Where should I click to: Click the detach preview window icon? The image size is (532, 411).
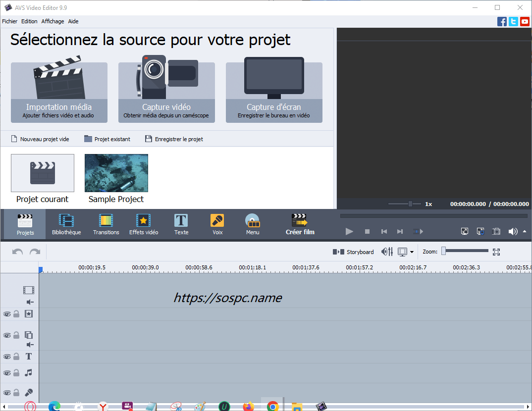[480, 231]
